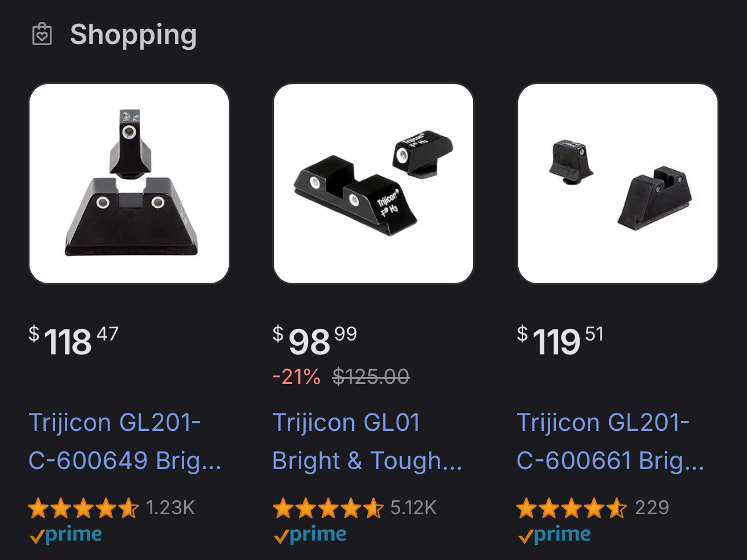The height and width of the screenshot is (560, 747).
Task: Select the $119.51 price
Action: [561, 341]
